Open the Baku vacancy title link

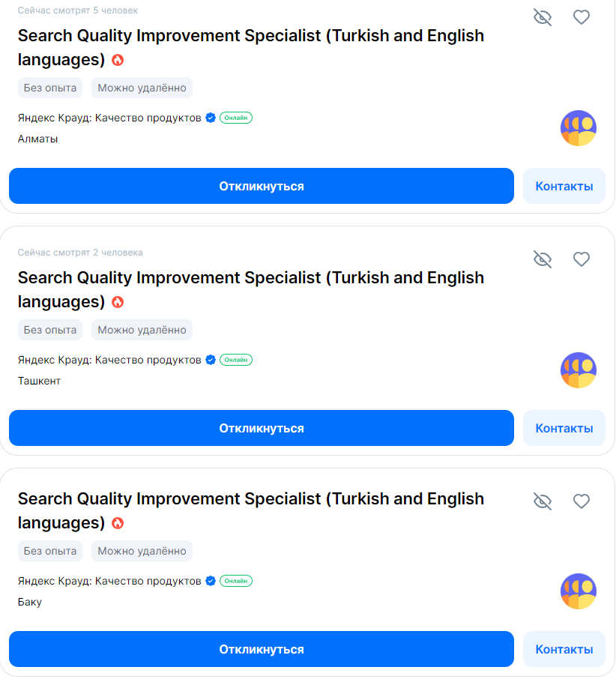[x=250, y=499]
